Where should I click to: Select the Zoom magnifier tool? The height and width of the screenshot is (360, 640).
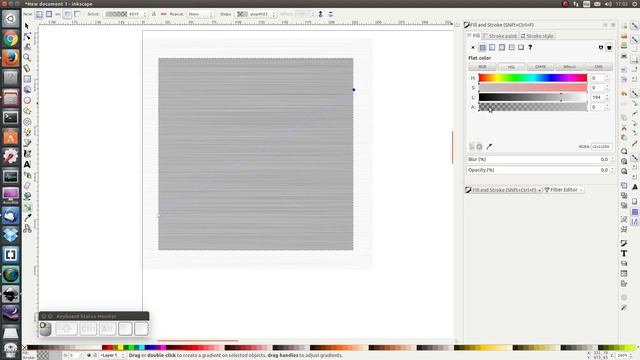pos(27,58)
